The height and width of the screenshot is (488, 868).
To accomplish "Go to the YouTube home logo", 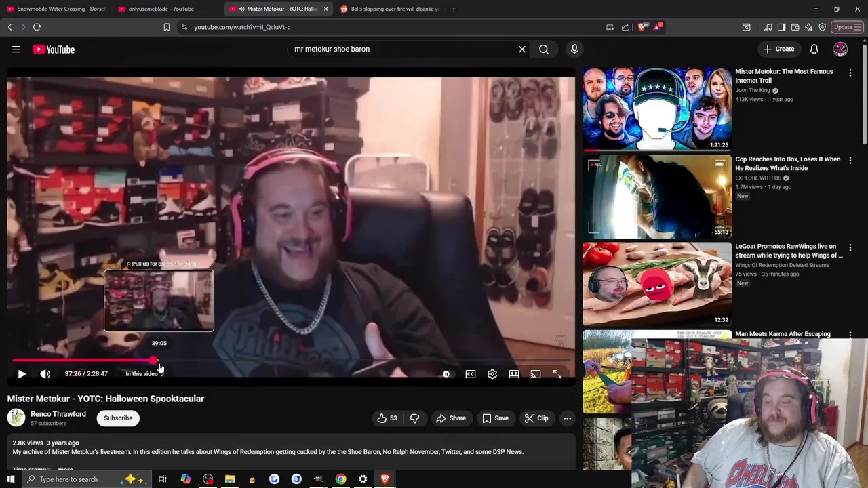I will (x=54, y=49).
